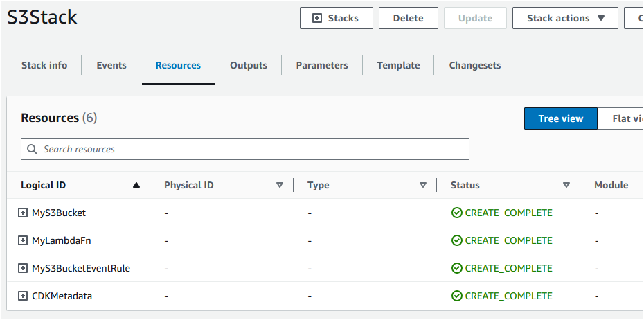The width and height of the screenshot is (644, 320).
Task: Click the MyS3Bucket CREATE_COMPLETE status checkmark icon
Action: point(456,213)
